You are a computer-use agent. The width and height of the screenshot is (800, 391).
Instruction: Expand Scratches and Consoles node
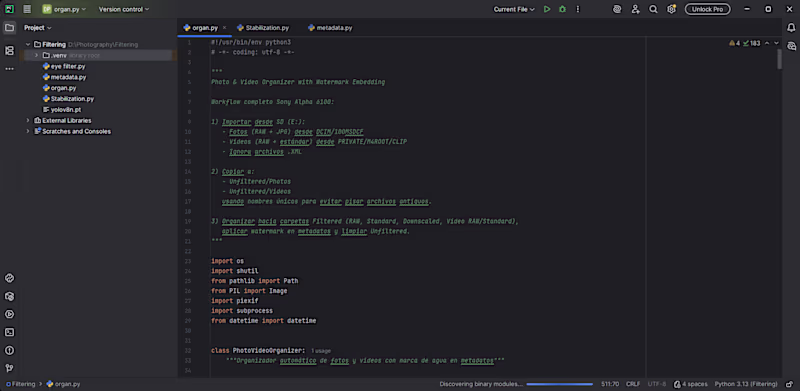(x=28, y=131)
